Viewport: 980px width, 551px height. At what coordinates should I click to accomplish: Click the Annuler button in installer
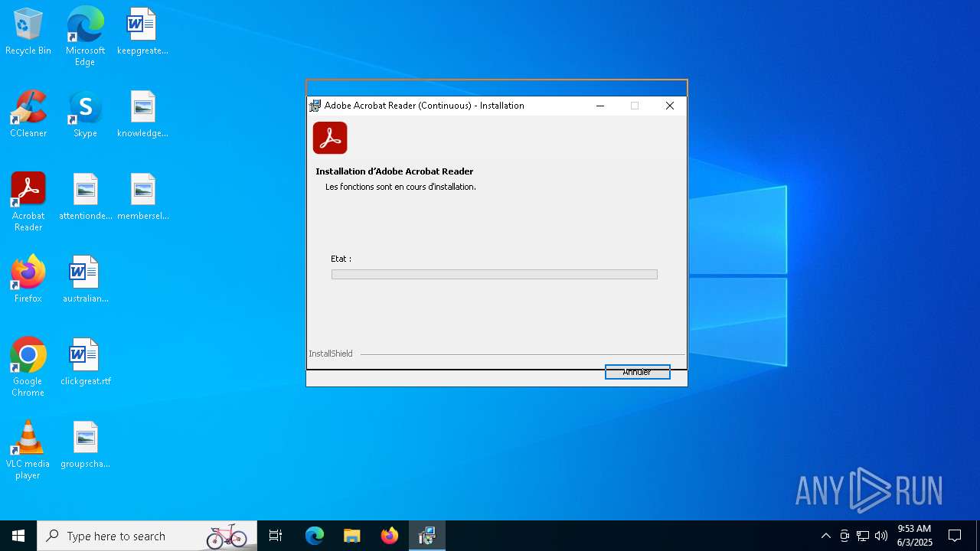[x=637, y=372]
